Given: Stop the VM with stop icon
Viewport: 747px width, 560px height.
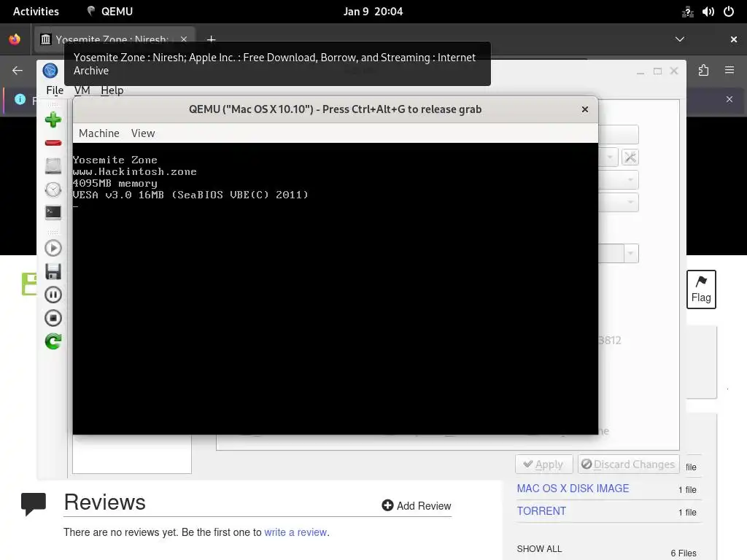Looking at the screenshot, I should pyautogui.click(x=53, y=318).
